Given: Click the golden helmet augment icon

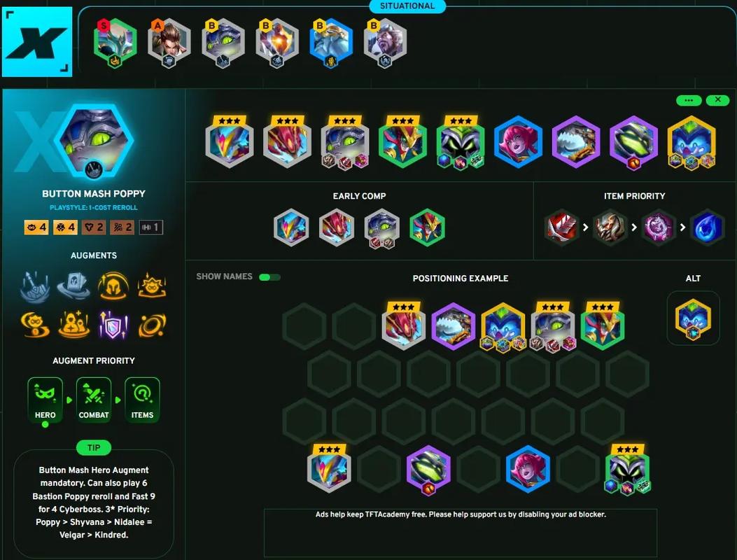Looking at the screenshot, I should tap(113, 286).
